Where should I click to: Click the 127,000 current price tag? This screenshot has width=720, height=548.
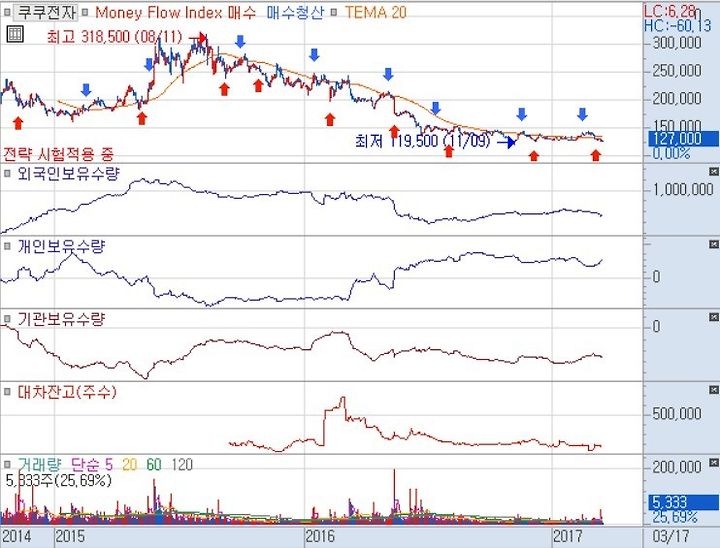pyautogui.click(x=683, y=139)
